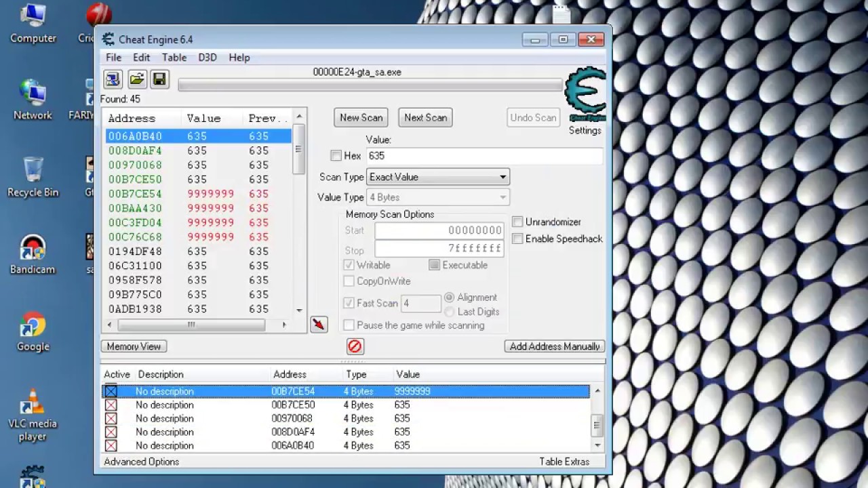This screenshot has width=868, height=488.
Task: Click the Cheat Engine title bar icon
Action: point(107,39)
